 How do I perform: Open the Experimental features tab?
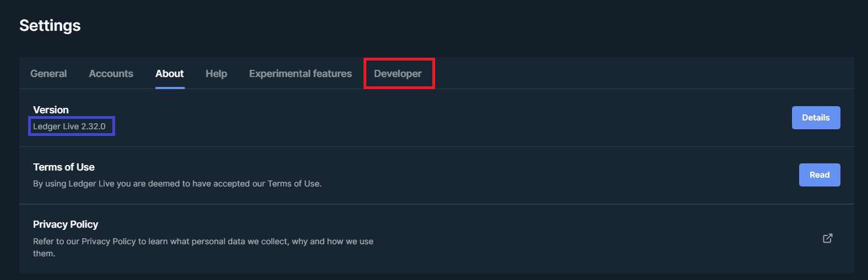click(x=300, y=74)
